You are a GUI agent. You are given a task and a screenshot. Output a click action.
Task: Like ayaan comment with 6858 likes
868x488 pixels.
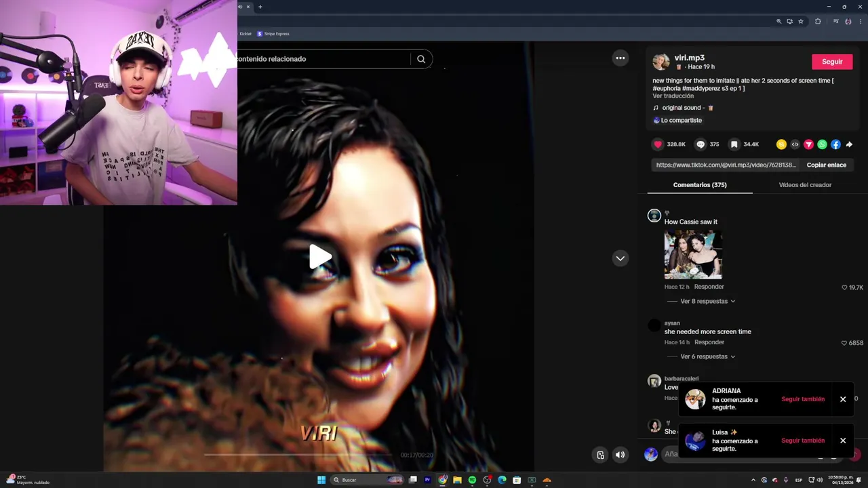tap(844, 343)
